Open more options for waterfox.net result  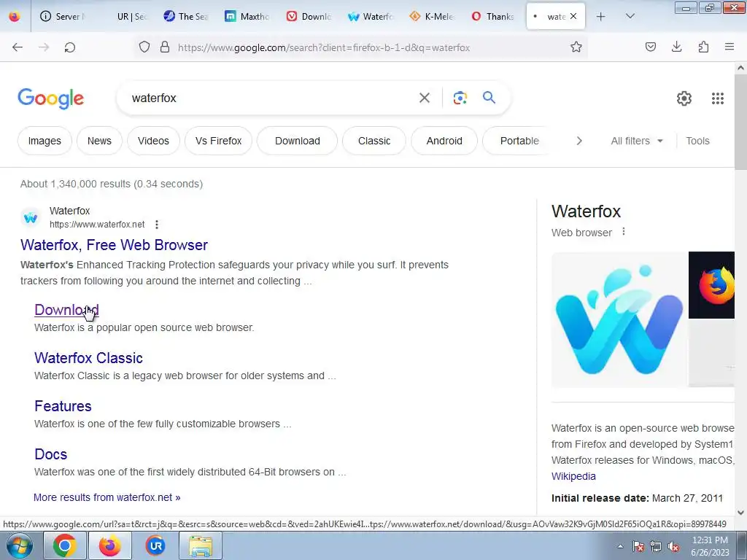click(157, 225)
